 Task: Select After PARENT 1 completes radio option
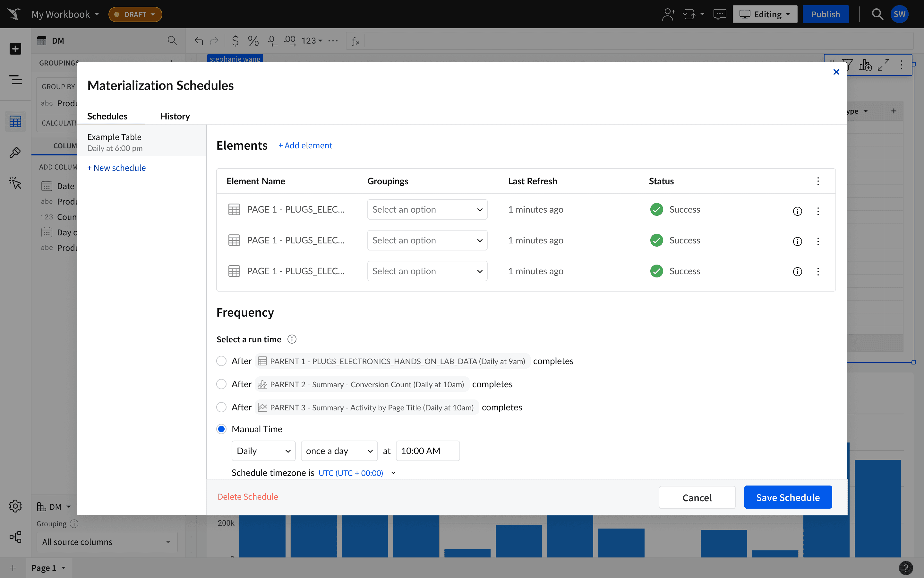[x=221, y=361]
